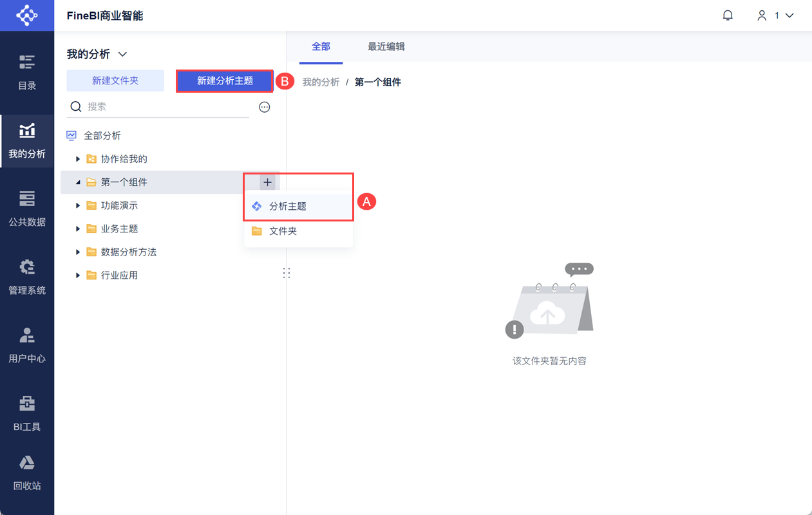Click the notification bell icon

click(x=728, y=15)
